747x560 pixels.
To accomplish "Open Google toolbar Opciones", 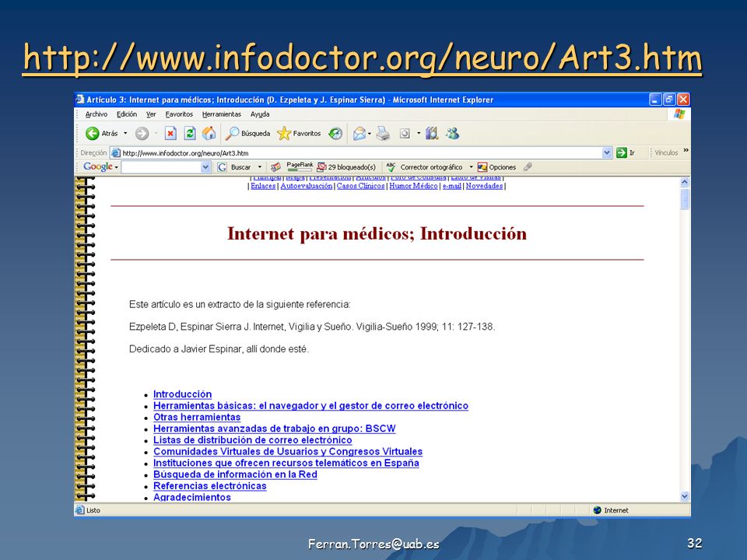I will coord(497,167).
